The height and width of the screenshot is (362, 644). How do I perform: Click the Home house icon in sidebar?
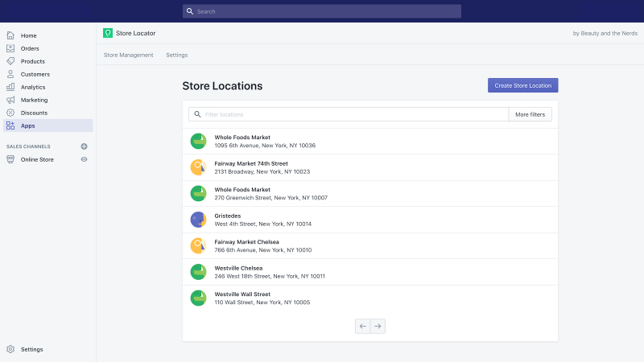point(10,35)
